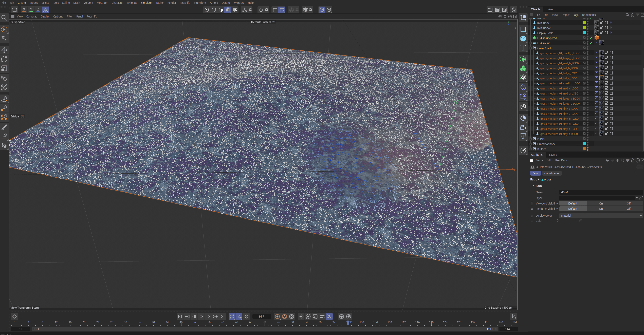Click Grammaphone cyan layer color swatch
The width and height of the screenshot is (644, 335).
[584, 144]
